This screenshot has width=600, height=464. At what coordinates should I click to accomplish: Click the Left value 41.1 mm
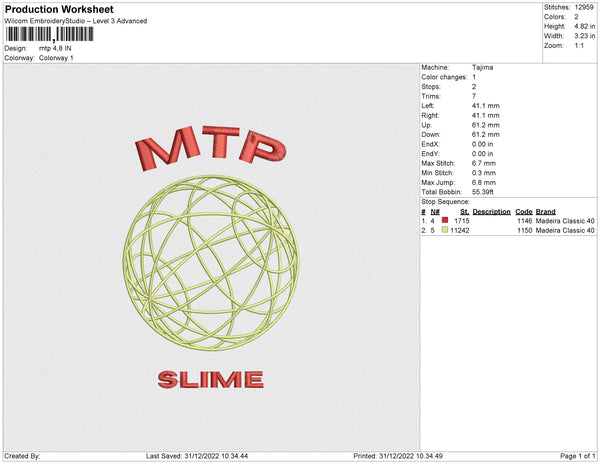[x=486, y=106]
